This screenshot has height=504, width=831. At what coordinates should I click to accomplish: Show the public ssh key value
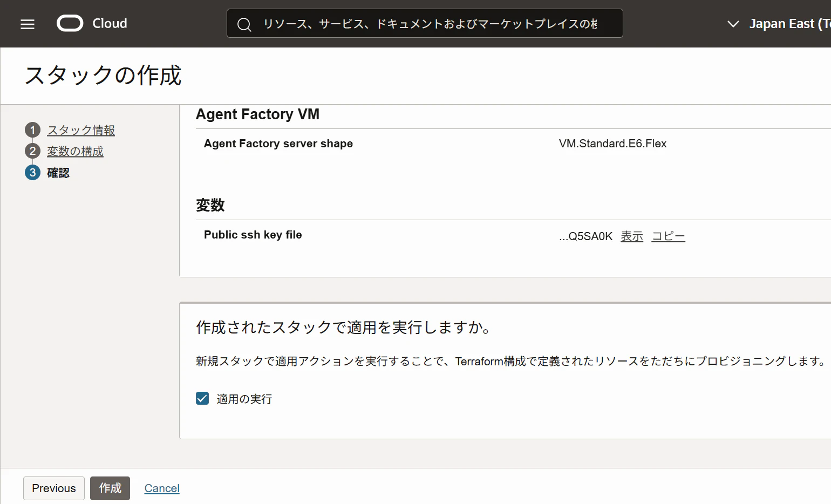tap(632, 236)
